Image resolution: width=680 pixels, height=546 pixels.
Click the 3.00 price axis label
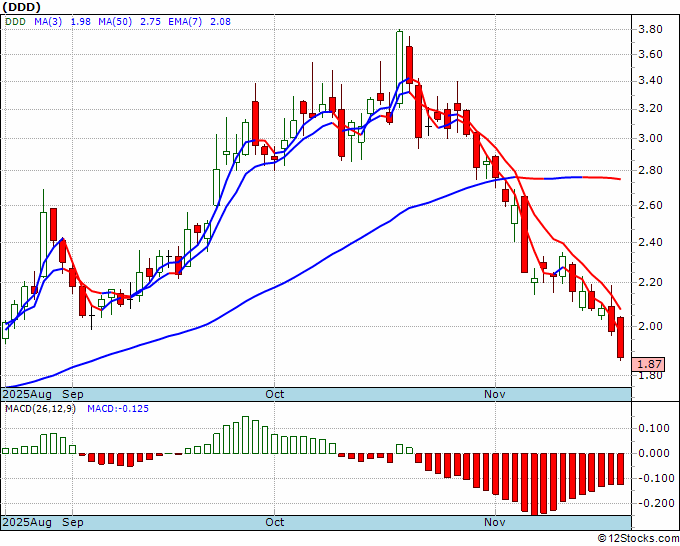click(x=650, y=138)
